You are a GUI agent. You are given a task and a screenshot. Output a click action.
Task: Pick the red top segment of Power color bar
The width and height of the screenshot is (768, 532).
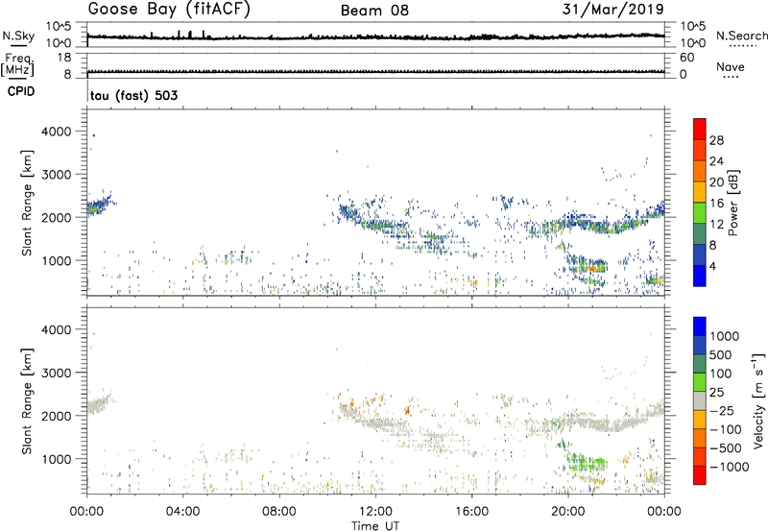(x=700, y=129)
